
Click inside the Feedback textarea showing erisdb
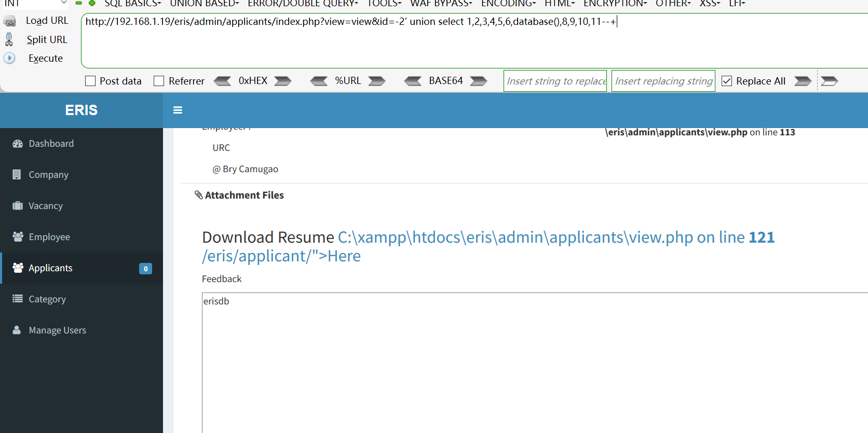(x=535, y=362)
